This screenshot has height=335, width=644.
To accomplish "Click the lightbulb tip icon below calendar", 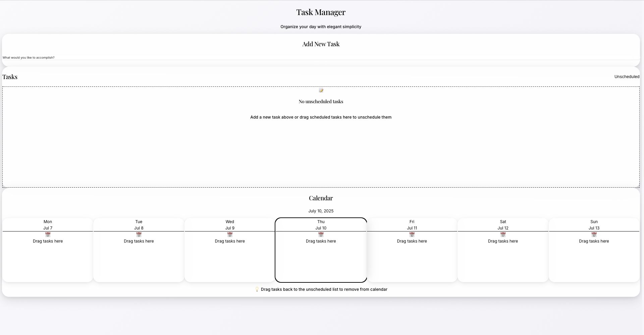I will [257, 289].
